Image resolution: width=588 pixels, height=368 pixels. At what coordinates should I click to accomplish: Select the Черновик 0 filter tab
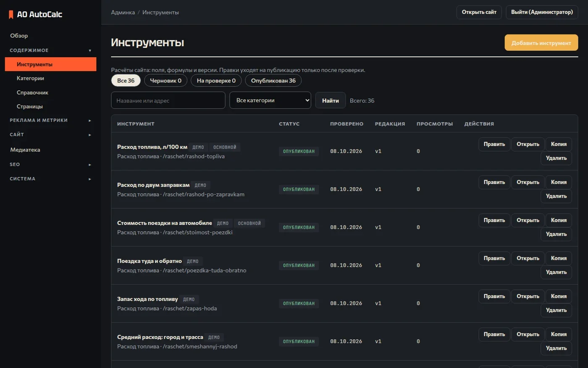(166, 80)
